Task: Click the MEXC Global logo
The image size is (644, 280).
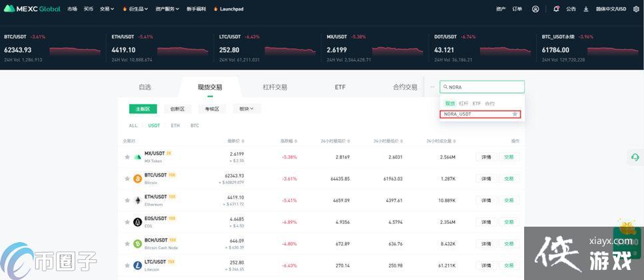Action: coord(32,9)
